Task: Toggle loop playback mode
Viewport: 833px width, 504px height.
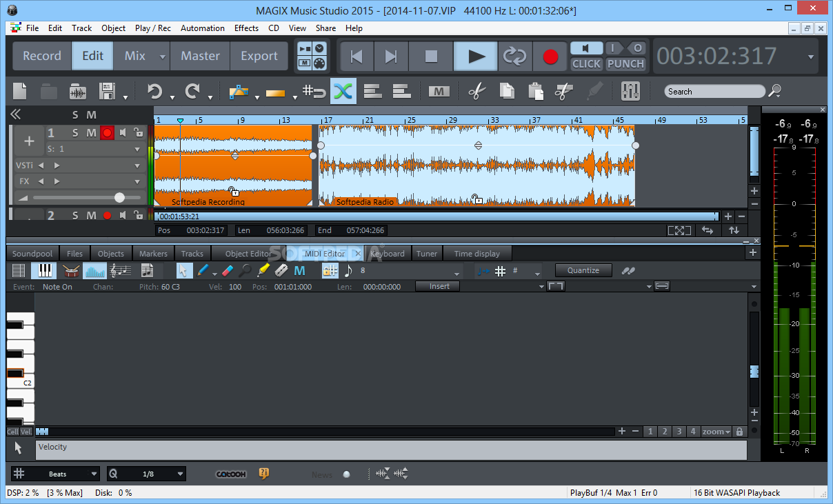Action: (514, 57)
